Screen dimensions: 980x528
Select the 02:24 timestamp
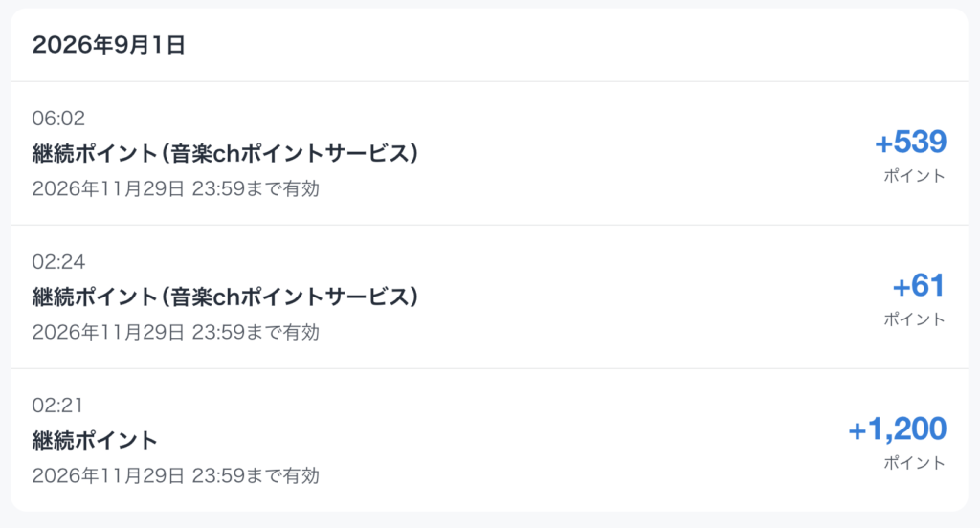[58, 262]
